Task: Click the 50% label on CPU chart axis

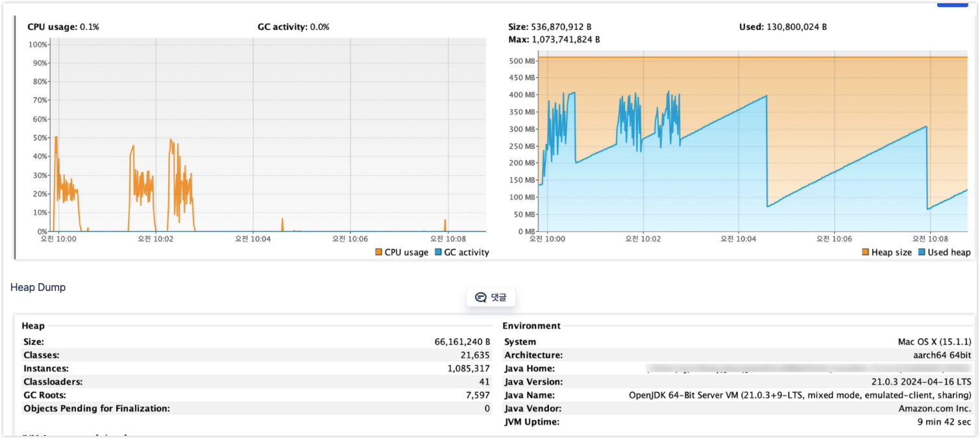Action: coord(40,138)
